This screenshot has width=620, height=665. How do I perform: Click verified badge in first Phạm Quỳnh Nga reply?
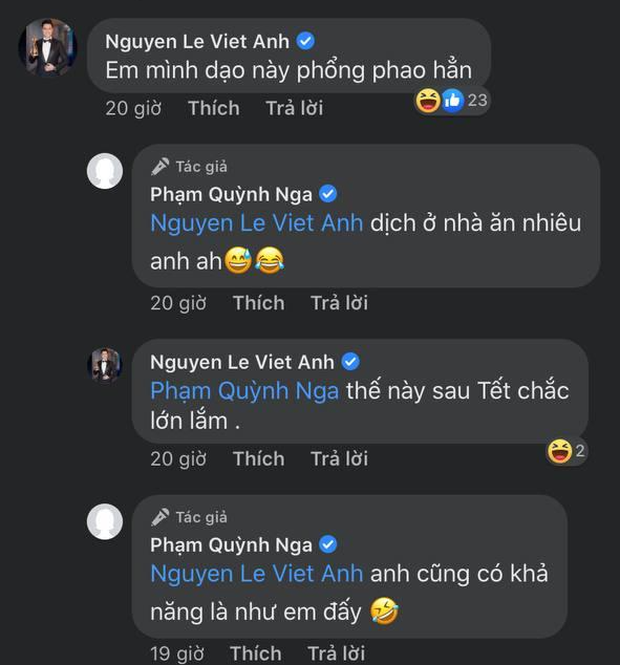point(326,193)
